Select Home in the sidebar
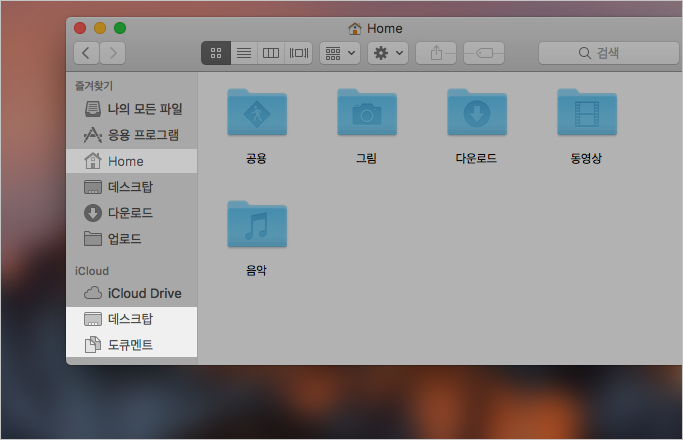Image resolution: width=683 pixels, height=440 pixels. (132, 161)
